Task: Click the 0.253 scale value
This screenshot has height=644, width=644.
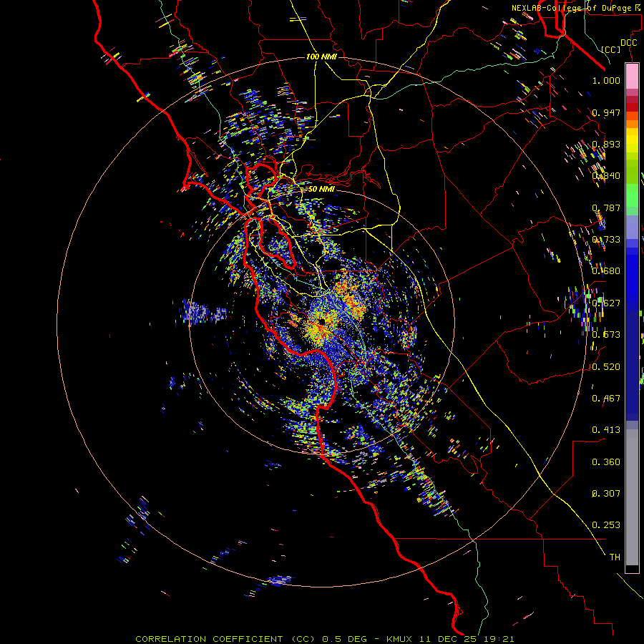Action: 606,525
